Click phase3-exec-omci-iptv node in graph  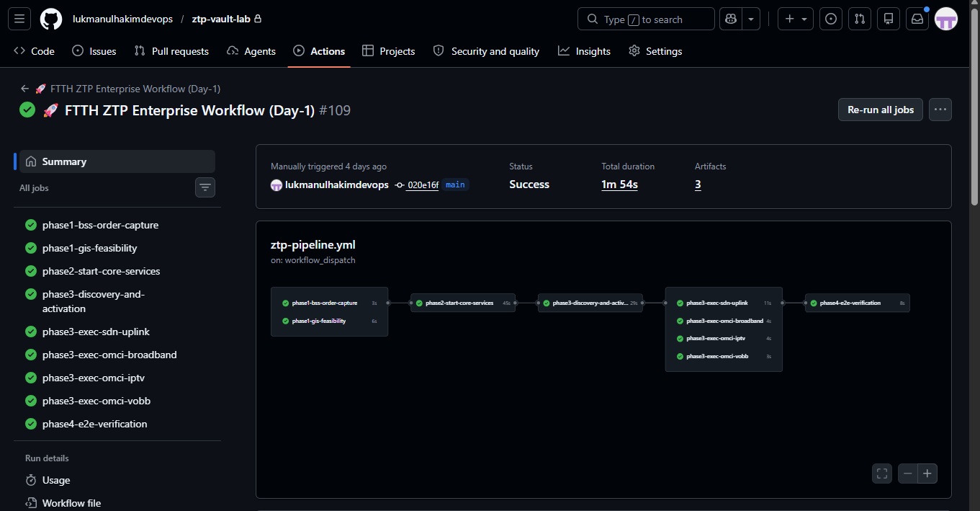[724, 338]
